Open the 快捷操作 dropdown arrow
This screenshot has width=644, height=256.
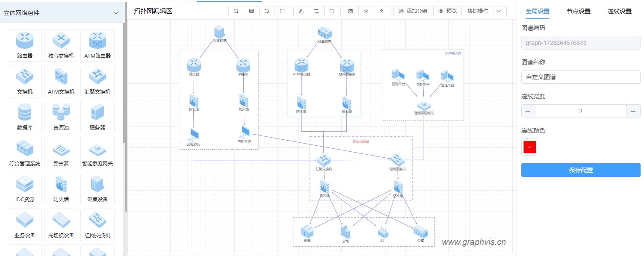tap(499, 11)
